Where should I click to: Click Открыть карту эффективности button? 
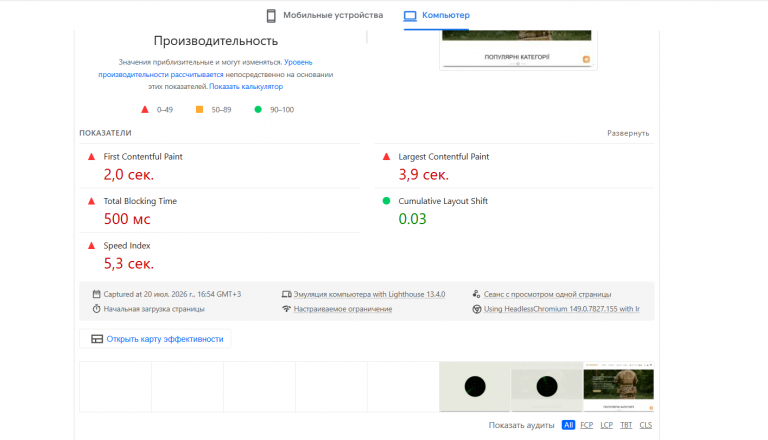[x=155, y=339]
